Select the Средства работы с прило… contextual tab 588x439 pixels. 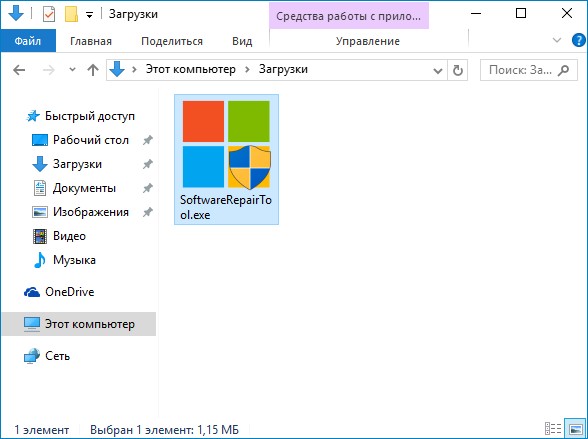(349, 16)
